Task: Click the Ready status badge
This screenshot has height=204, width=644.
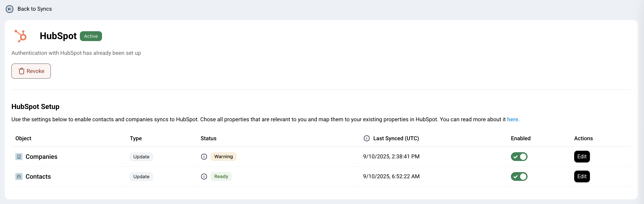Action: (221, 176)
